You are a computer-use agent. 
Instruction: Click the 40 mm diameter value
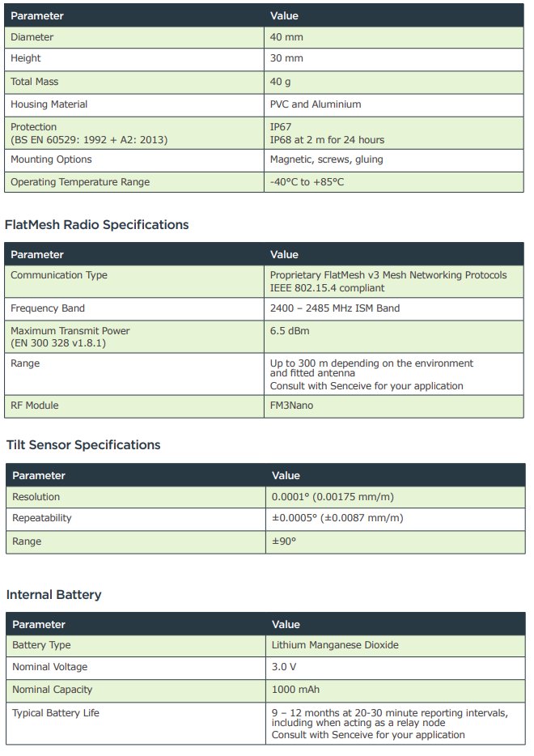point(286,36)
